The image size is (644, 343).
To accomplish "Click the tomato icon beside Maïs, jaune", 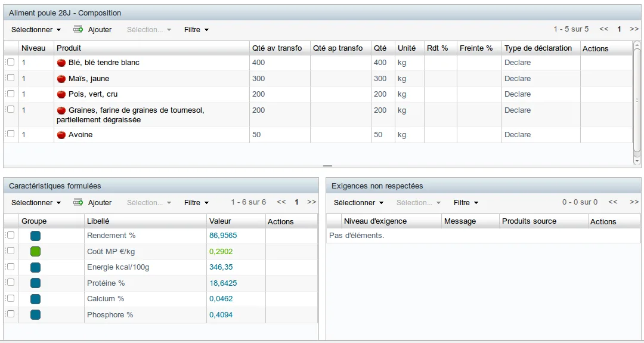I will 61,79.
